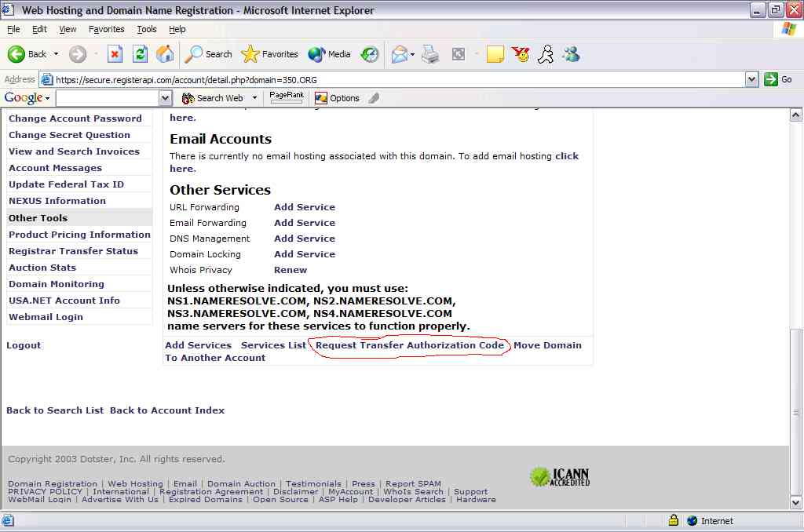Open Google toolbar Options
The image size is (804, 532).
pos(337,98)
